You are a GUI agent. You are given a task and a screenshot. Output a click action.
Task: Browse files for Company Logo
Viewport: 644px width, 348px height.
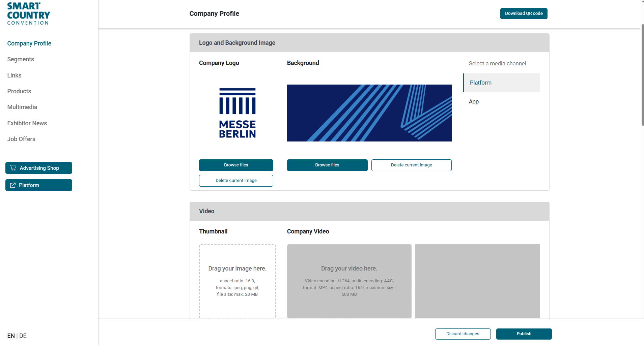[x=236, y=165]
